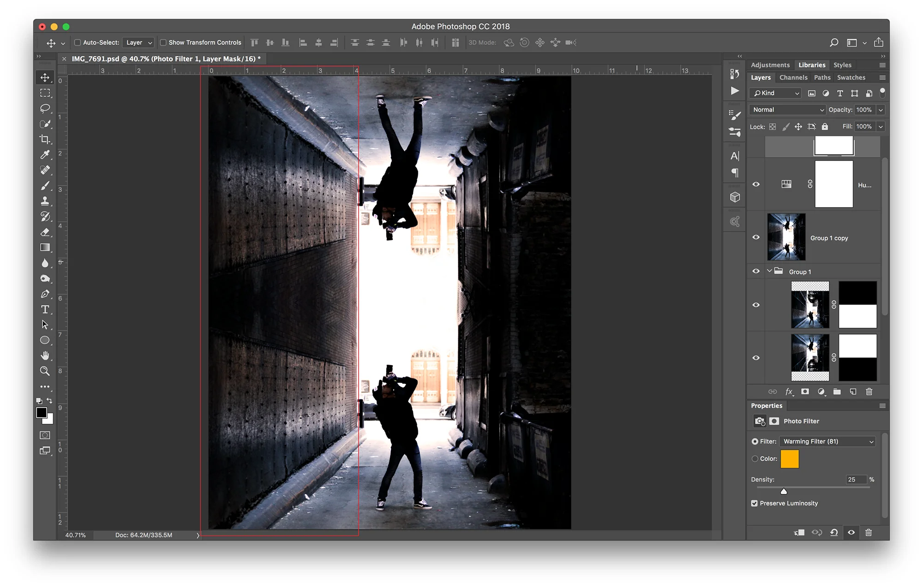Switch to the Swatches tab
This screenshot has width=923, height=588.
851,78
